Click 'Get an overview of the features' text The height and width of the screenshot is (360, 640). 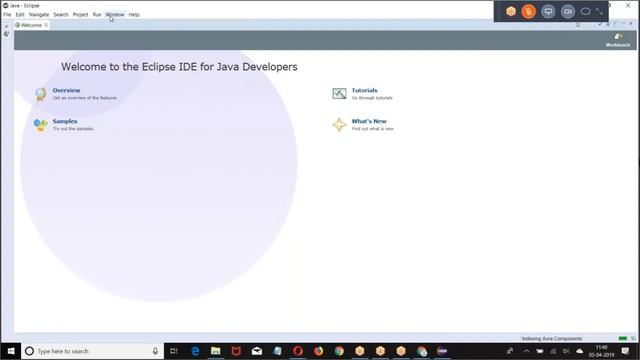click(x=85, y=98)
